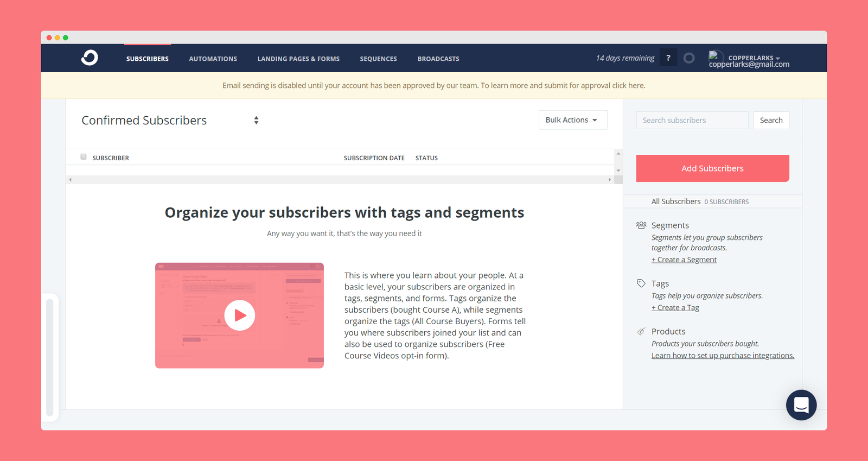Click the red window close dot
This screenshot has height=461, width=868.
coord(49,37)
